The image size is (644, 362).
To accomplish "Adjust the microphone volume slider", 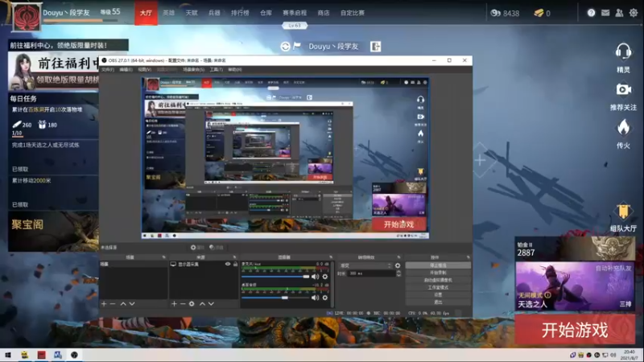I will [x=275, y=277].
